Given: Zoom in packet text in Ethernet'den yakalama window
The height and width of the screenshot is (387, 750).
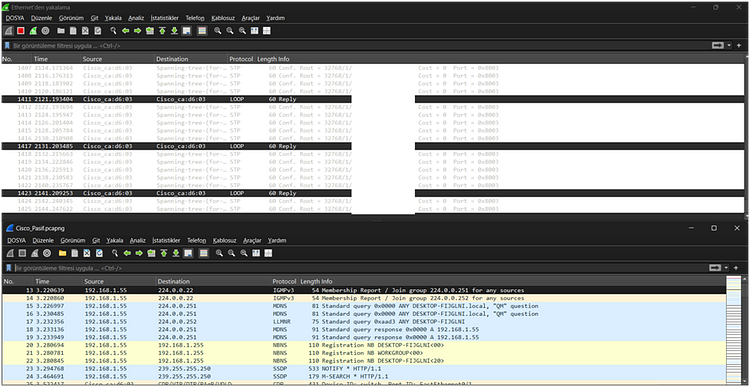Looking at the screenshot, I should [x=218, y=31].
